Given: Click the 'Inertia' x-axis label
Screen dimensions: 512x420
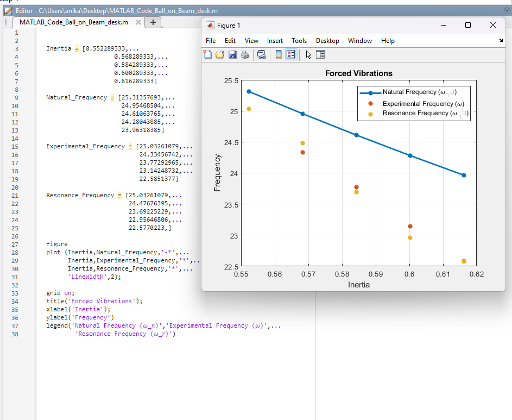Looking at the screenshot, I should click(x=358, y=285).
